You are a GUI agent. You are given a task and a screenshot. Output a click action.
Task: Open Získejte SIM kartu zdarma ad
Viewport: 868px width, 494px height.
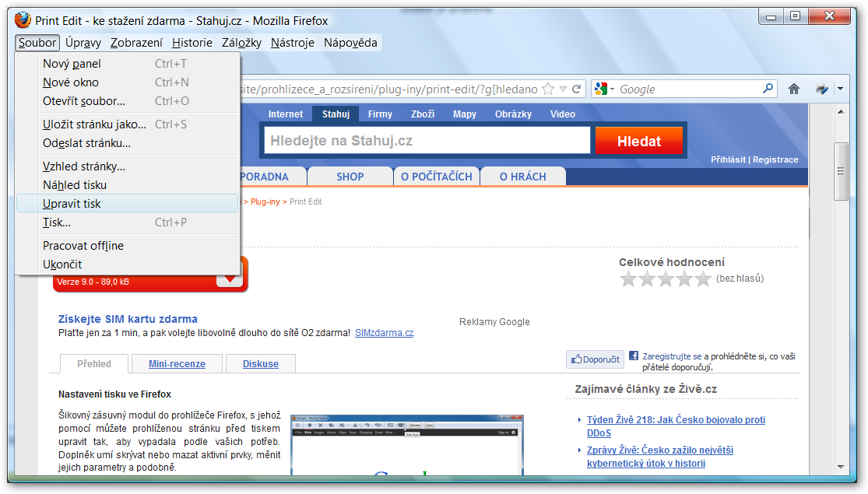pos(128,319)
